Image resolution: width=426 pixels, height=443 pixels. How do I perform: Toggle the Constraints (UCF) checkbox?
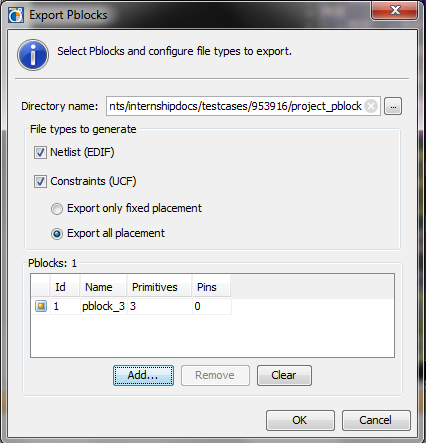pyautogui.click(x=40, y=182)
